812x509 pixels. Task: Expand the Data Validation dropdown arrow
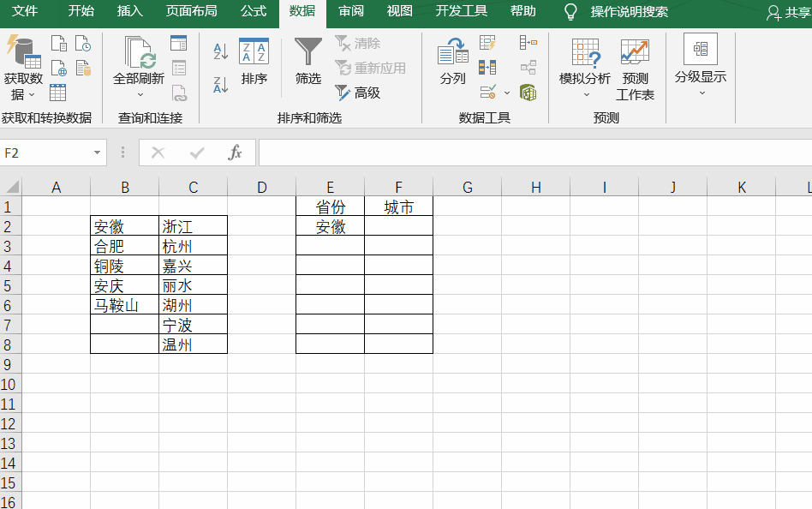(x=507, y=93)
